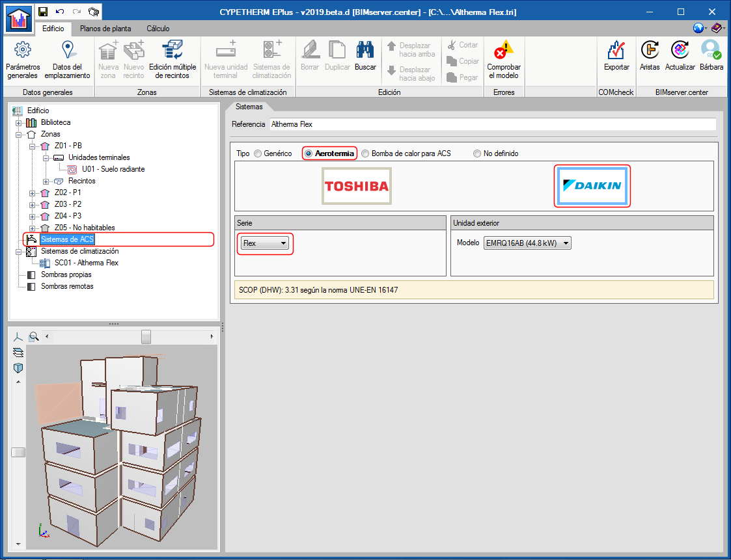731x560 pixels.
Task: Select the No definido radio button
Action: pos(477,153)
